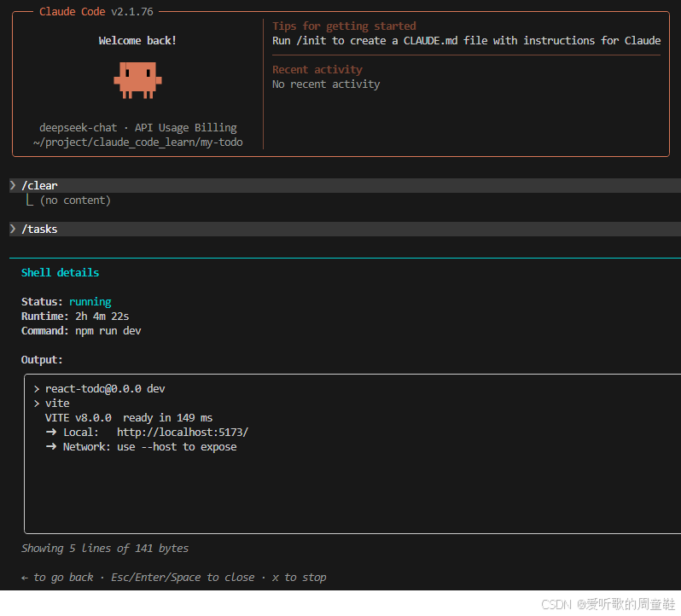
Task: Click the version label v2.1.76
Action: click(x=132, y=12)
